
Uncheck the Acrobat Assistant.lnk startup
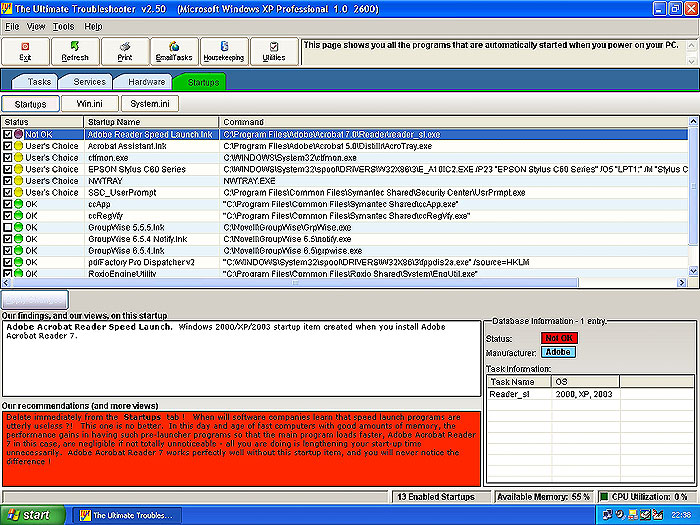coord(8,146)
